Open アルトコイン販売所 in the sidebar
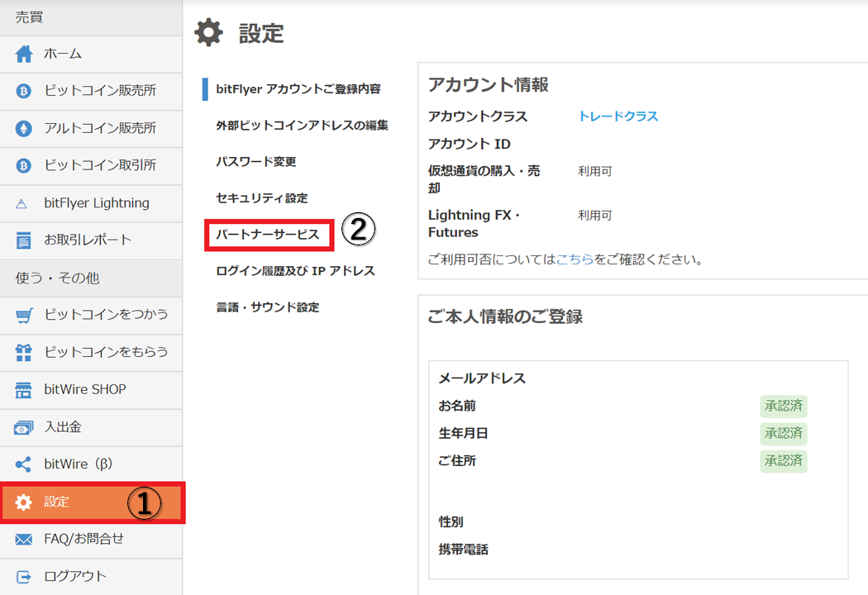This screenshot has height=595, width=868. pos(91,128)
